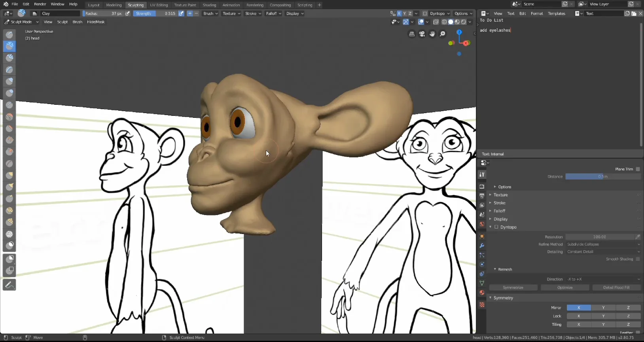Toggle viewport overlays icon
This screenshot has height=342, width=644.
click(x=421, y=22)
